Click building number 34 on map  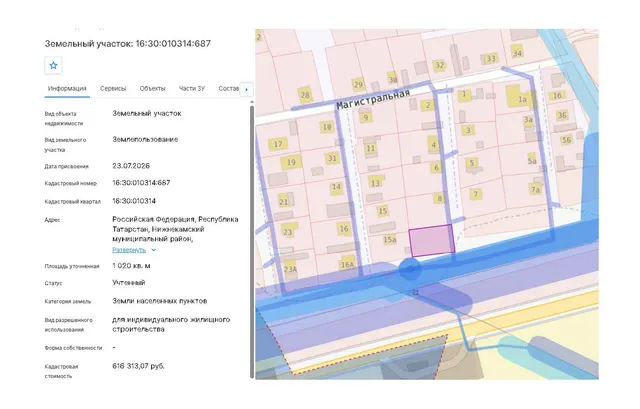pyautogui.click(x=517, y=53)
